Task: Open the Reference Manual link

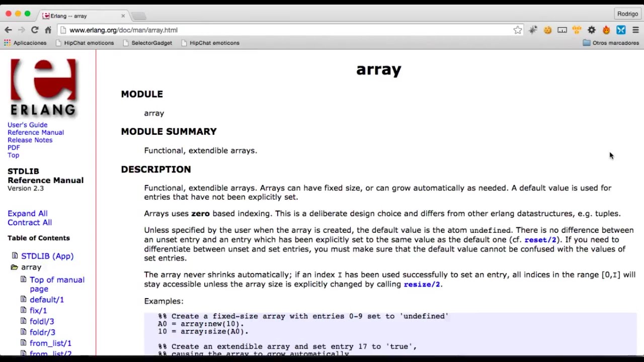Action: pos(36,132)
